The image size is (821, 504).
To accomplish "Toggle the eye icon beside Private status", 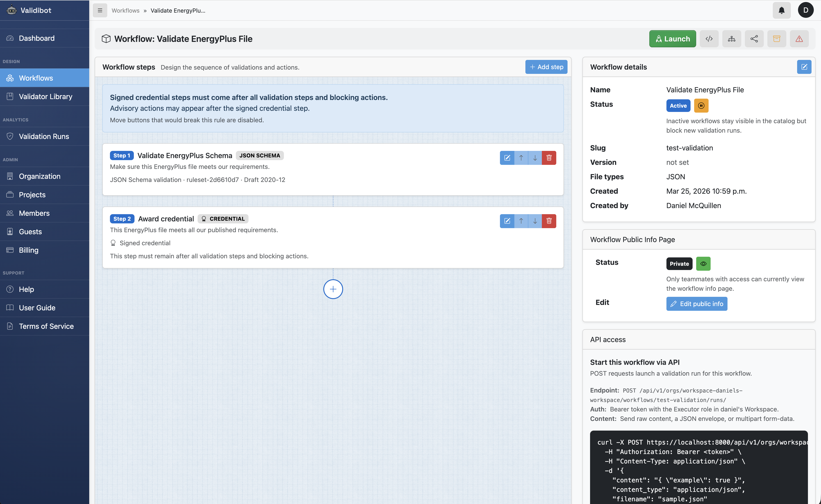I will click(x=704, y=264).
